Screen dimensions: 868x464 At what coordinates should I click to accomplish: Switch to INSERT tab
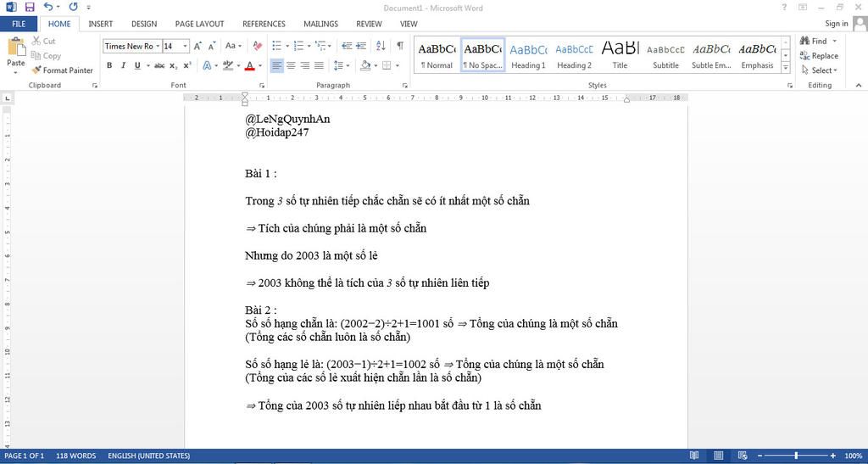[x=100, y=24]
